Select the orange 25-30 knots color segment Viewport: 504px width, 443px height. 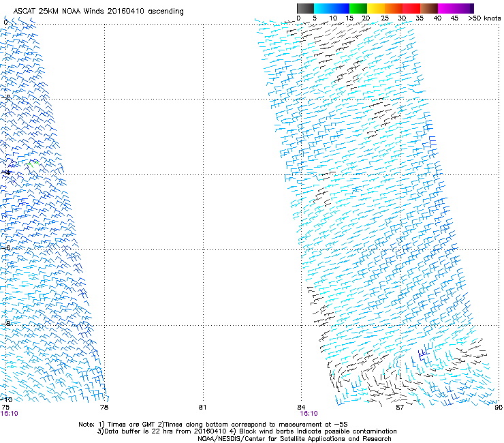(394, 8)
